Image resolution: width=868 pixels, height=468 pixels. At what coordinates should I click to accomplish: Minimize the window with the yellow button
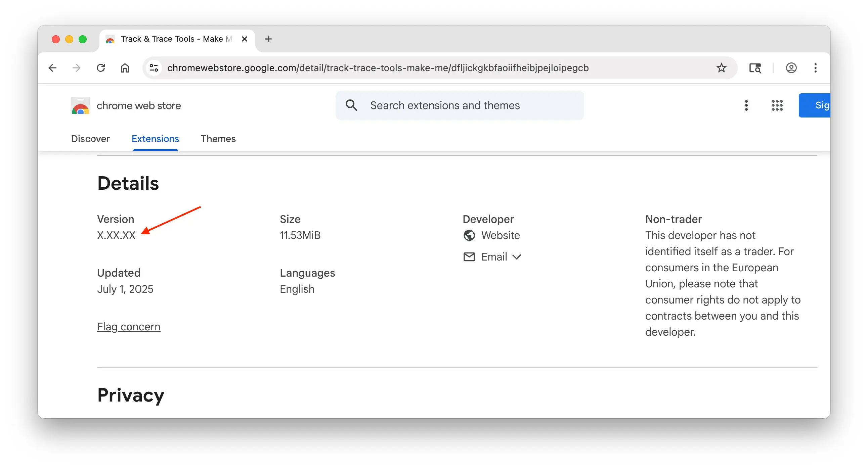click(x=69, y=39)
